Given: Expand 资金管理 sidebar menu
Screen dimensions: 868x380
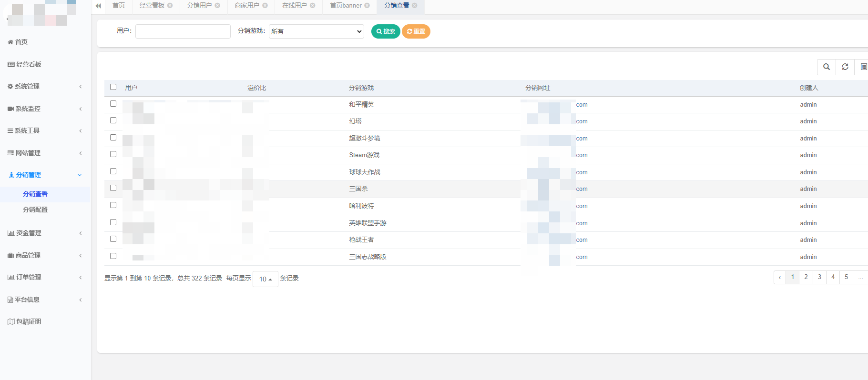Looking at the screenshot, I should [45, 233].
